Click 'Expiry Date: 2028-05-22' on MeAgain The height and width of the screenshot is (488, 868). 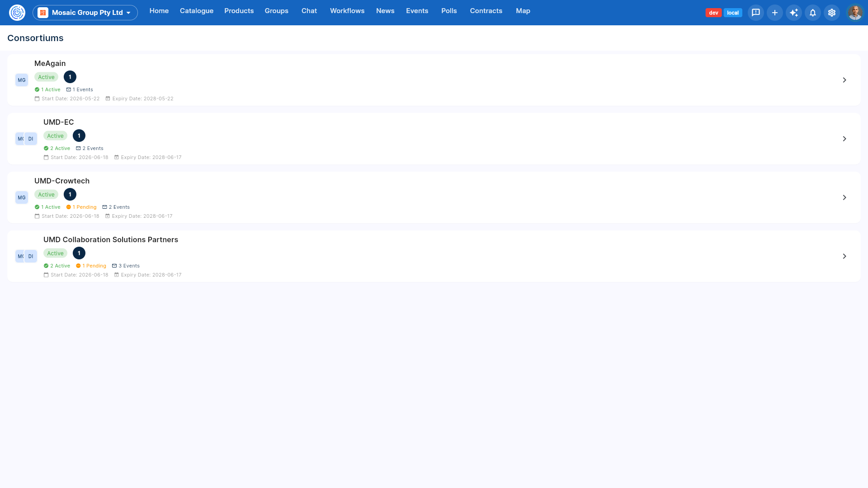(x=139, y=99)
